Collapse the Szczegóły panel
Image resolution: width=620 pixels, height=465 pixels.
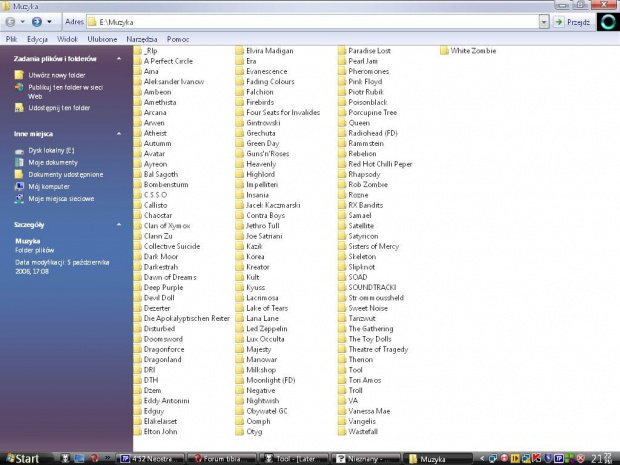(119, 225)
